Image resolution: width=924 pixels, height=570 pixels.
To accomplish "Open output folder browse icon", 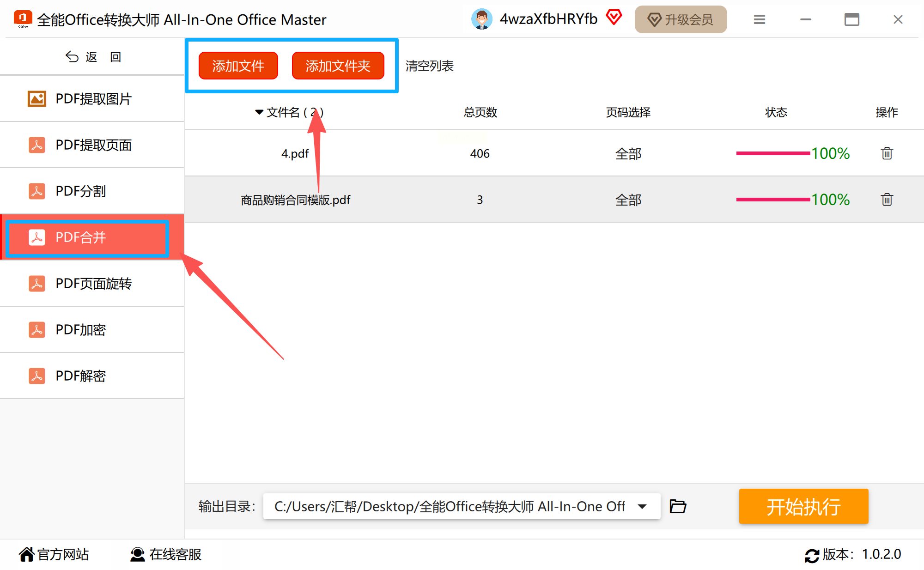I will (x=678, y=506).
